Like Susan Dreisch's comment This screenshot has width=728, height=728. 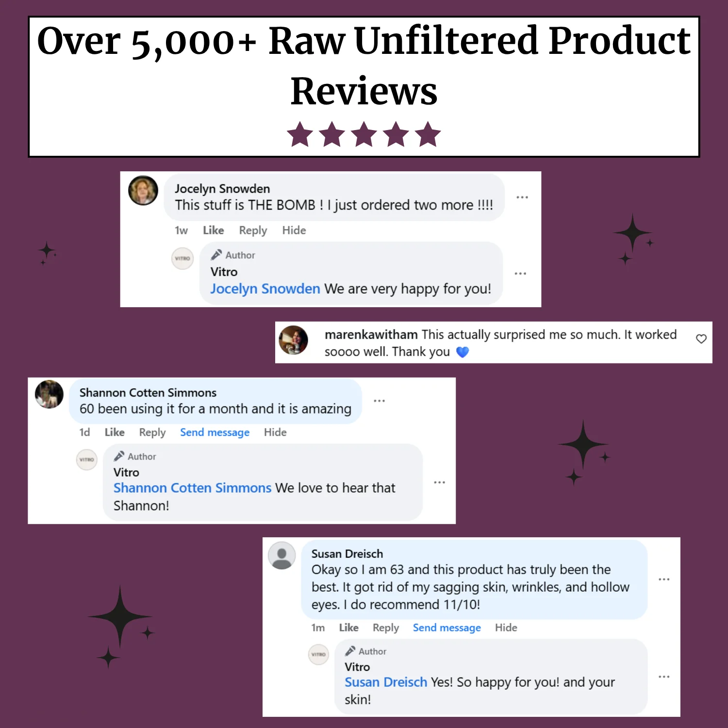pyautogui.click(x=348, y=628)
